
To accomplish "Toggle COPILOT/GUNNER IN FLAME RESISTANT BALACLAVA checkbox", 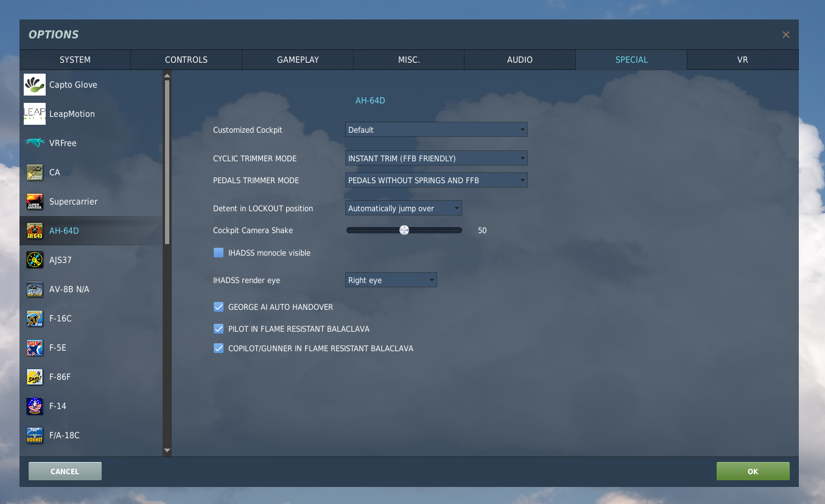I will click(219, 348).
